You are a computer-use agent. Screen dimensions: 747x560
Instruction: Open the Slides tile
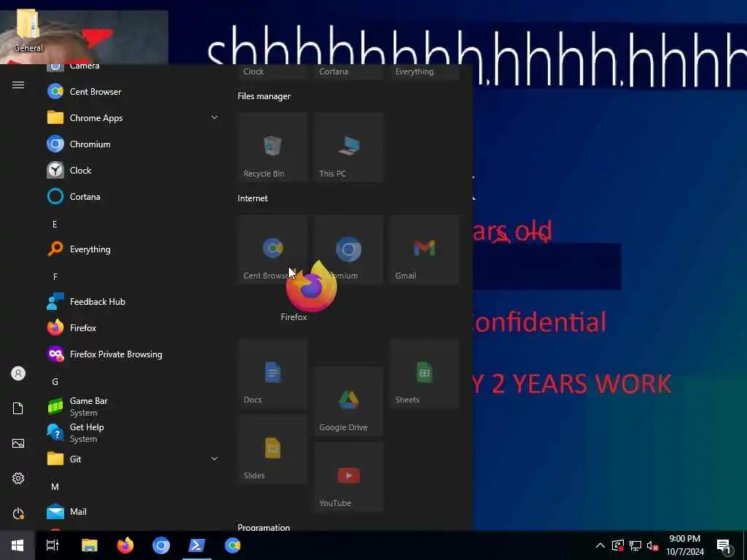point(273,449)
